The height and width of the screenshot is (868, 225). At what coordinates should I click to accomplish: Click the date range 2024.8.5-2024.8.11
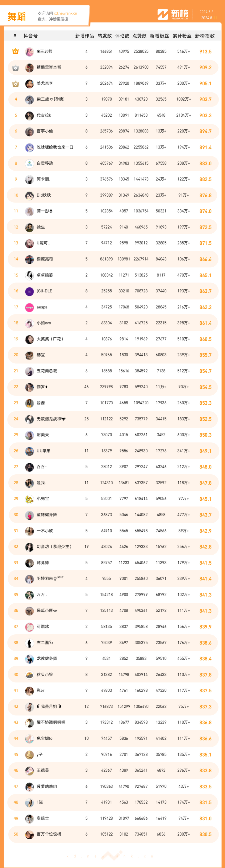pyautogui.click(x=208, y=15)
